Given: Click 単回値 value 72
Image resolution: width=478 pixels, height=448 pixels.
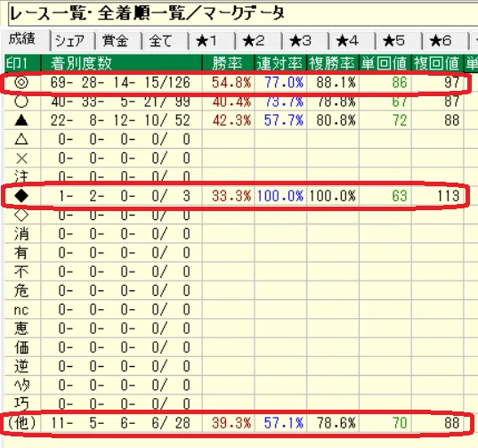Looking at the screenshot, I should point(400,120).
